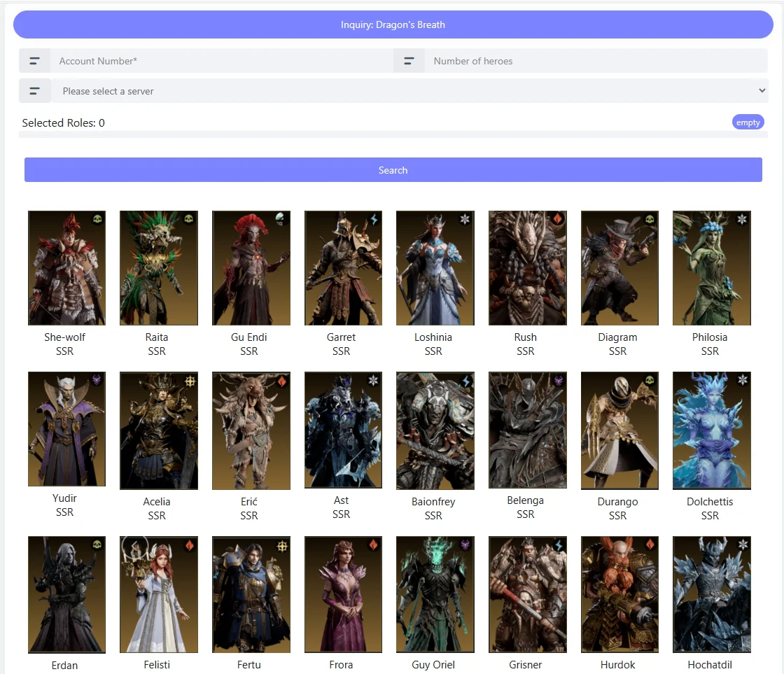Toggle Frora's hero selection
Viewport: 784px width, 674px height.
point(343,595)
